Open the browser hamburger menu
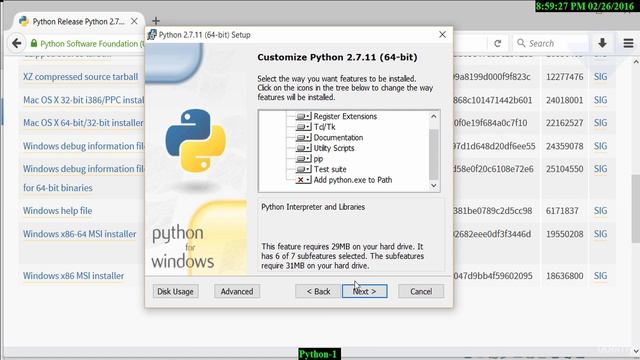Viewport: 640px width, 360px height. [629, 43]
